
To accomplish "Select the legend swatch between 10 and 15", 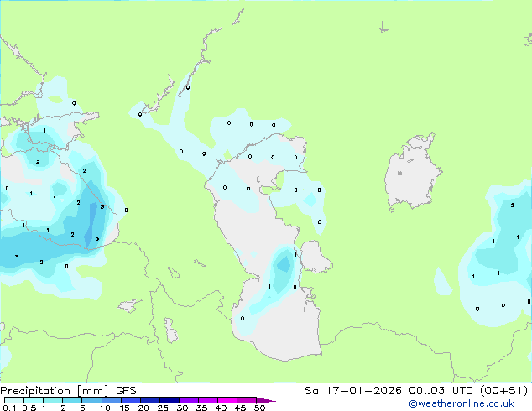I will click(x=112, y=400).
